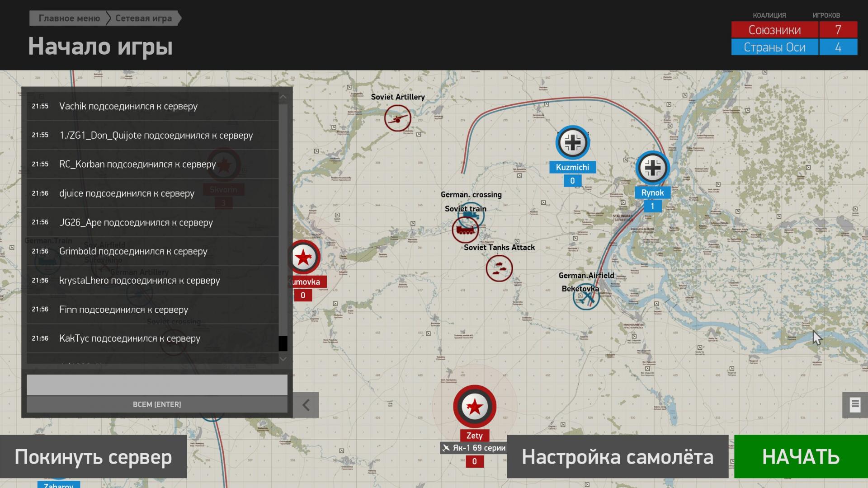Select the Rynok German airfield icon
This screenshot has width=868, height=488.
pyautogui.click(x=652, y=168)
